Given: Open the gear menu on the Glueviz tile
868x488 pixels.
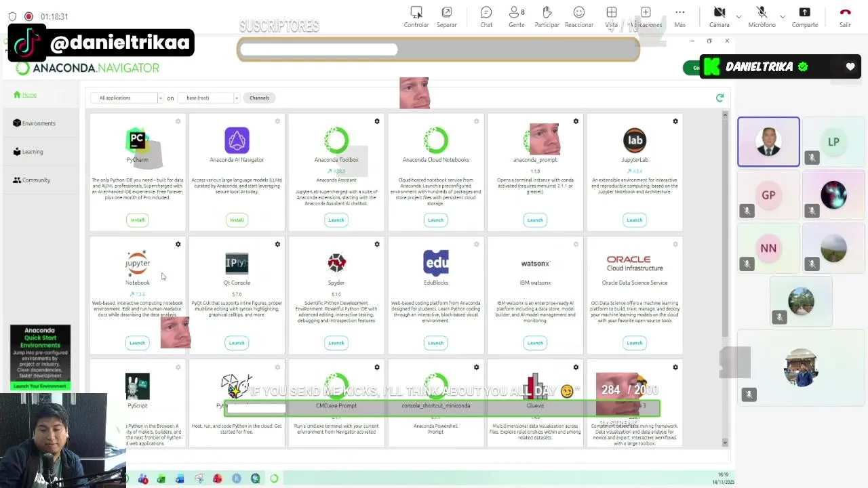Looking at the screenshot, I should tap(576, 367).
